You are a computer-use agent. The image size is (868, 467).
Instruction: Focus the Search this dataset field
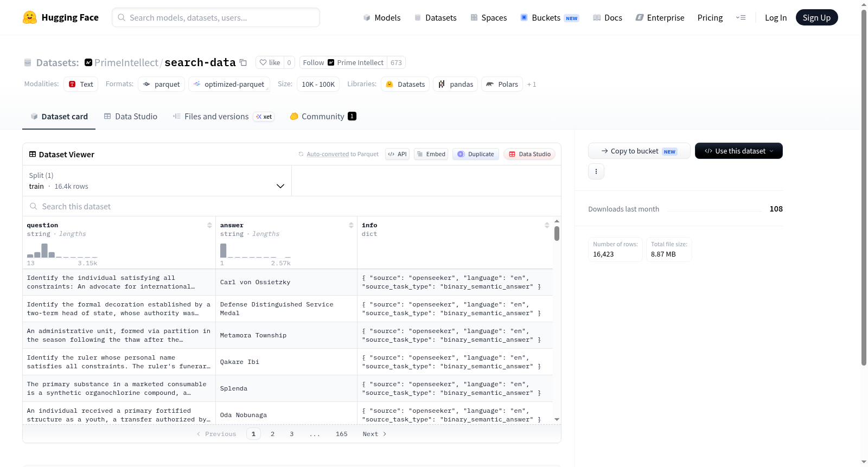click(291, 206)
